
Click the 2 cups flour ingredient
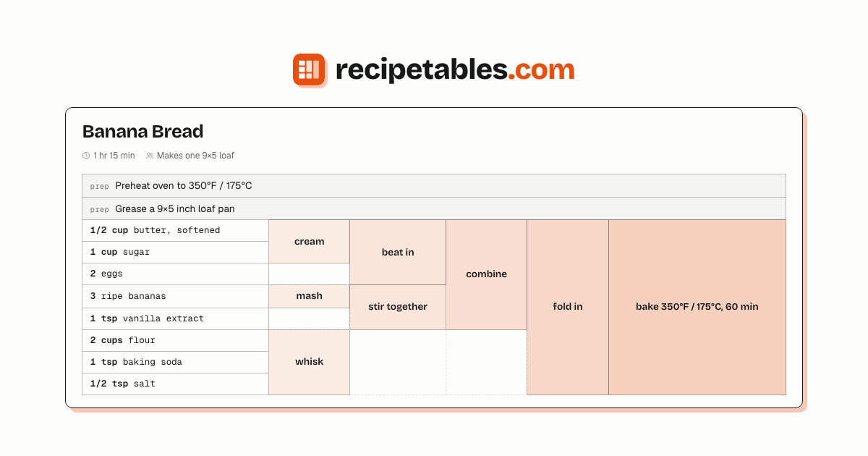[176, 341]
